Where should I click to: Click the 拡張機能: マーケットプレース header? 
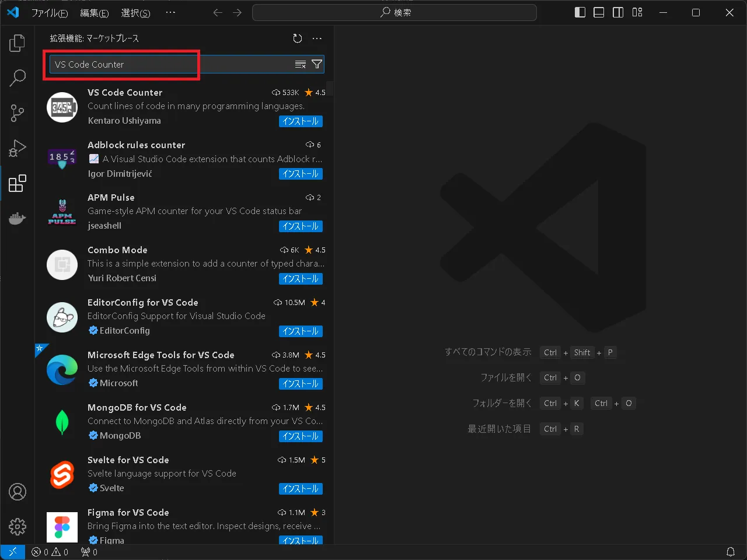[95, 38]
